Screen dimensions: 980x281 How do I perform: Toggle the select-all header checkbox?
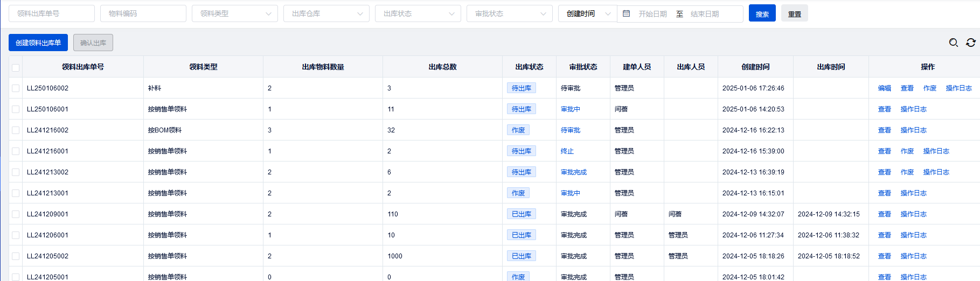(x=16, y=67)
